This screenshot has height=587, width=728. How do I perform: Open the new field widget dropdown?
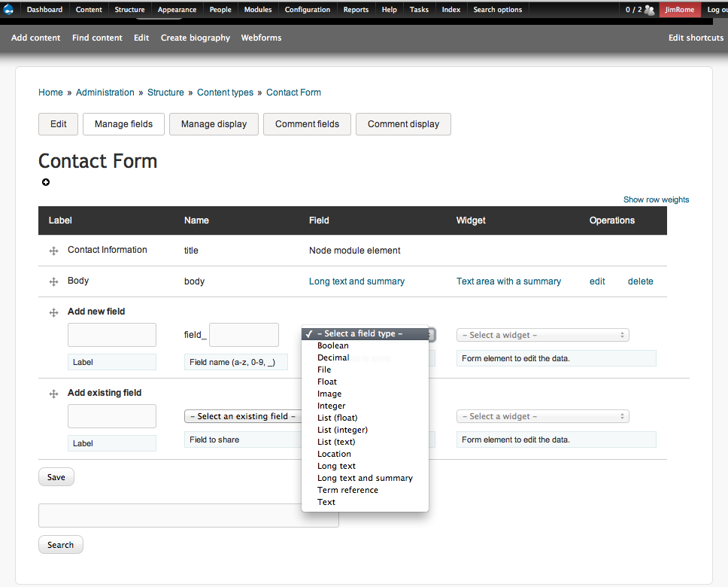click(542, 335)
